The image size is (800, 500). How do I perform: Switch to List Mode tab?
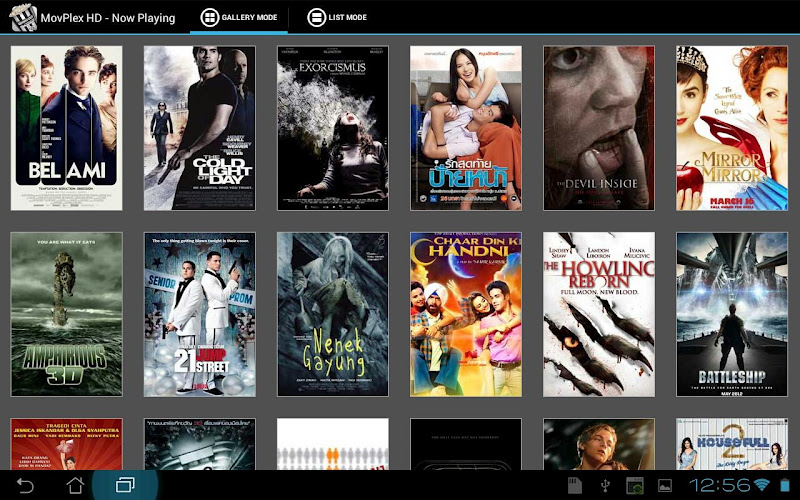[337, 17]
